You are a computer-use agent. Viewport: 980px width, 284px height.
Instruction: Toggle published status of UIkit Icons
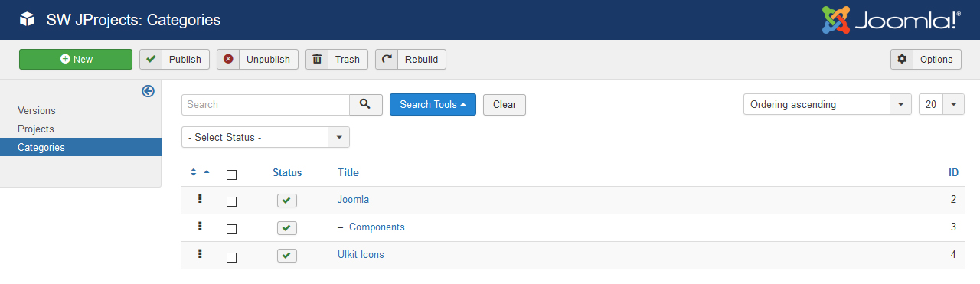click(x=287, y=256)
